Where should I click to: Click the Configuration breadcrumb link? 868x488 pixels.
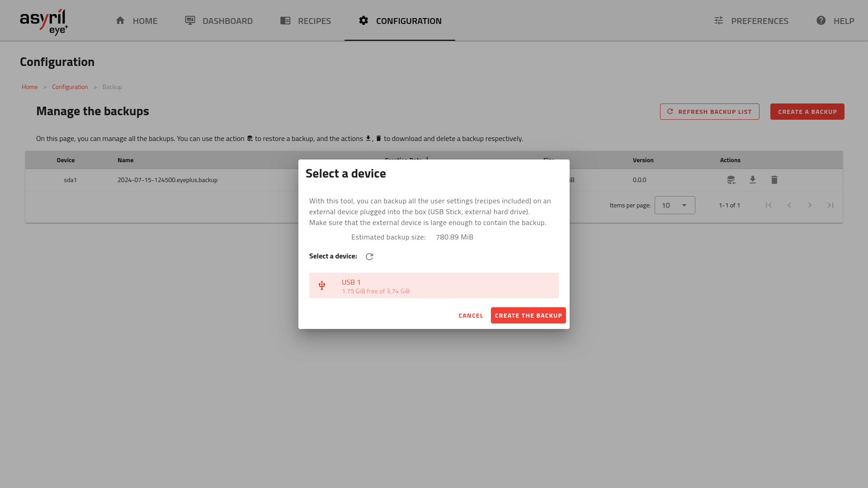click(x=70, y=87)
